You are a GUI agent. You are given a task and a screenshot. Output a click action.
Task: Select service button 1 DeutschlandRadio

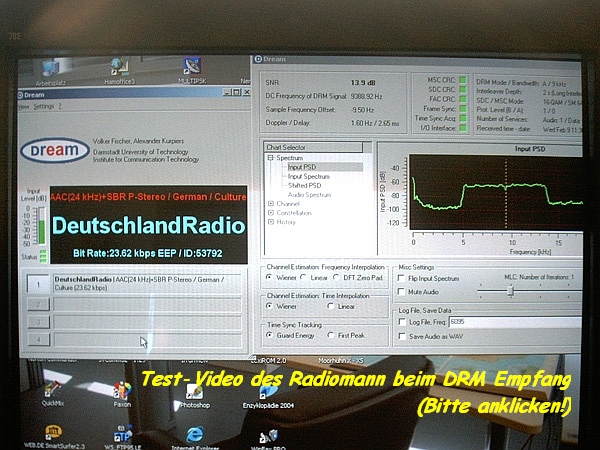(38, 284)
